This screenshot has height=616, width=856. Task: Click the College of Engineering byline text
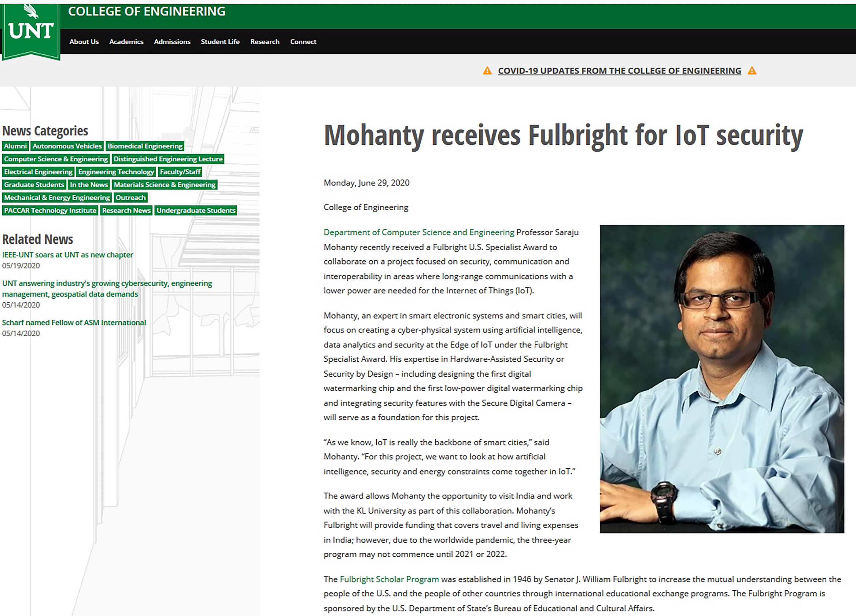[x=366, y=208]
